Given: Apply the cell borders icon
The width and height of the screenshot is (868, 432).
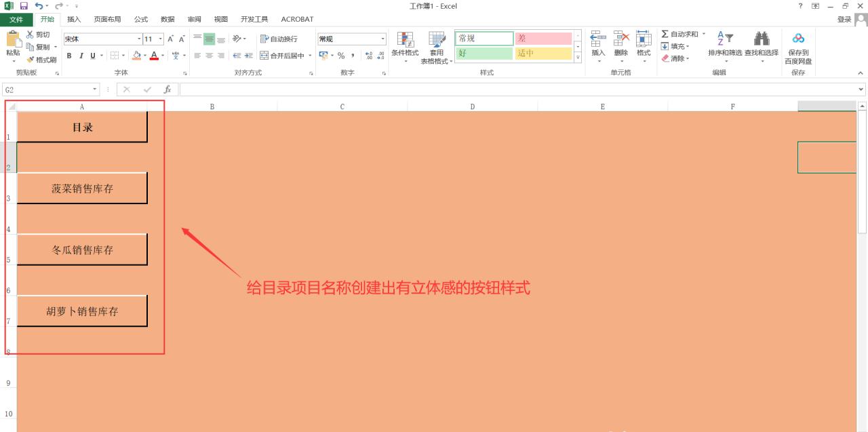Looking at the screenshot, I should click(114, 56).
